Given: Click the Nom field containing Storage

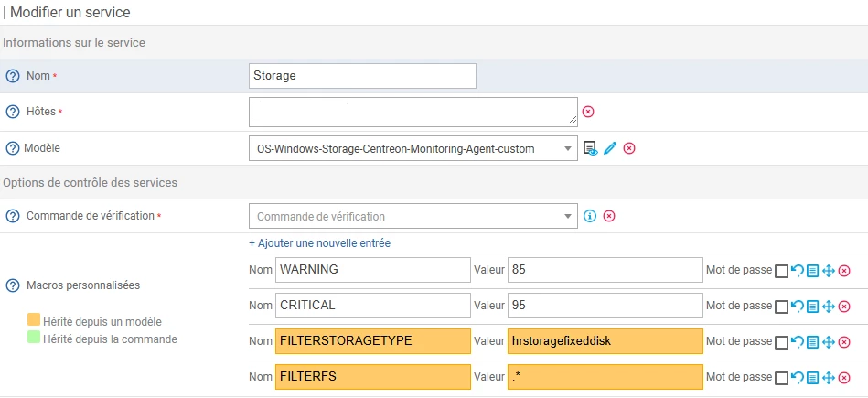Looking at the screenshot, I should (362, 76).
